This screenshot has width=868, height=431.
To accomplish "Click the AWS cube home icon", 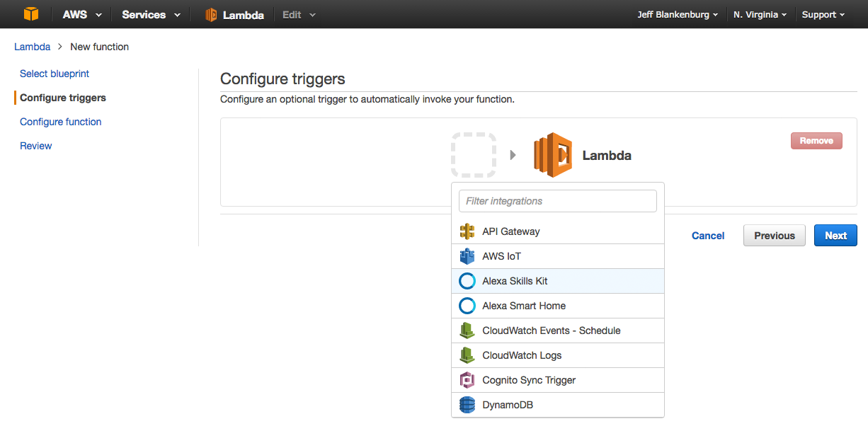I will [30, 14].
